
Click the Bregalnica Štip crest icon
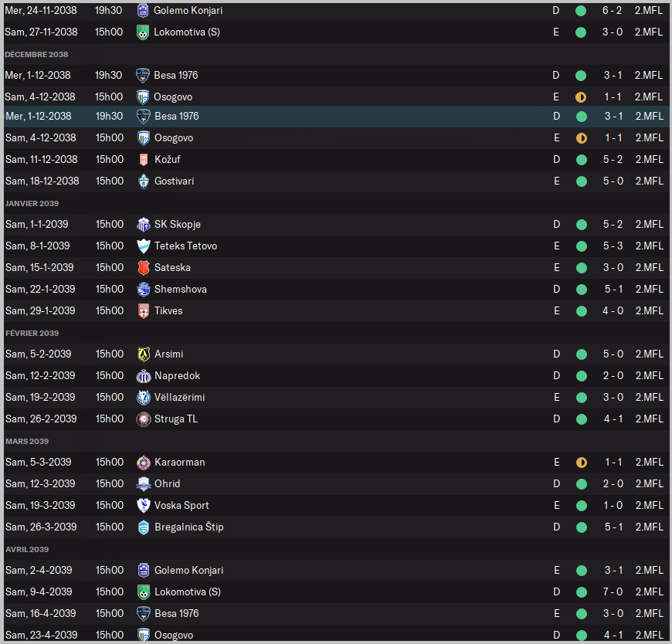(x=143, y=527)
